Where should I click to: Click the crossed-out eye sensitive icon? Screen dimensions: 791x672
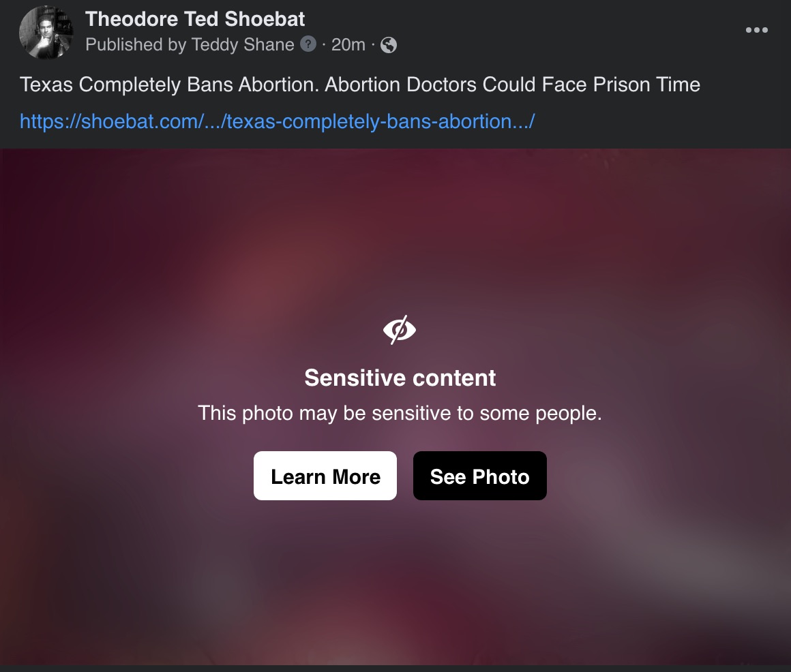point(400,330)
